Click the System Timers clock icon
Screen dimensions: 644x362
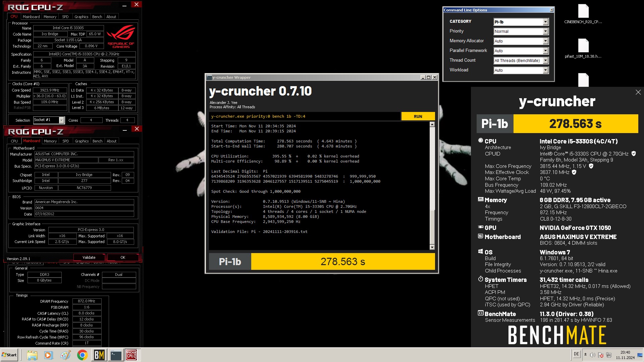(x=480, y=279)
